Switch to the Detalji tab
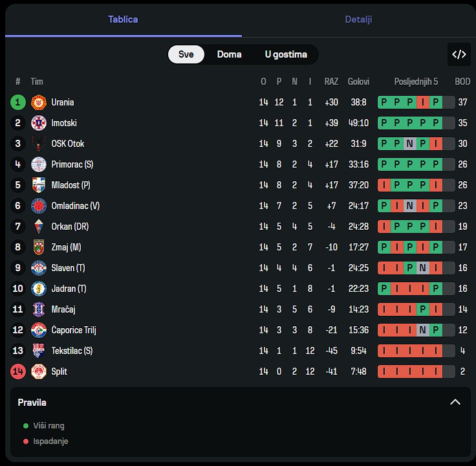This screenshot has width=476, height=466. [x=358, y=19]
